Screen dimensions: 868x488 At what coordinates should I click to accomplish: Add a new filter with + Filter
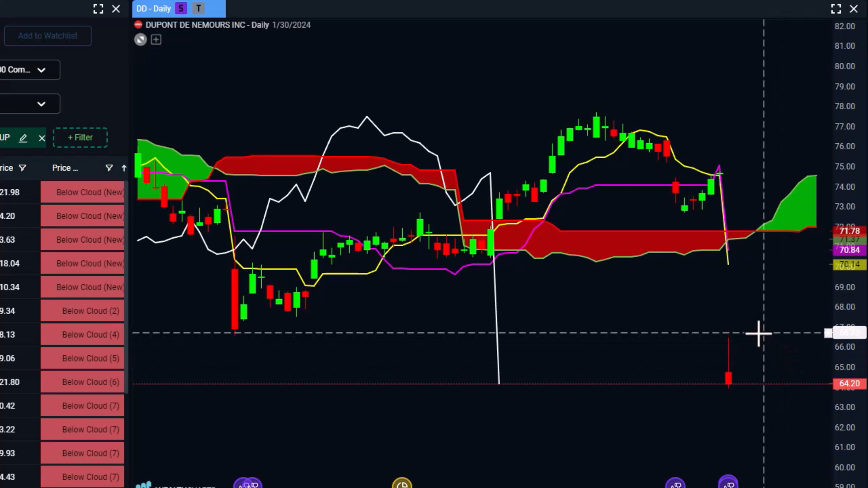(x=80, y=137)
